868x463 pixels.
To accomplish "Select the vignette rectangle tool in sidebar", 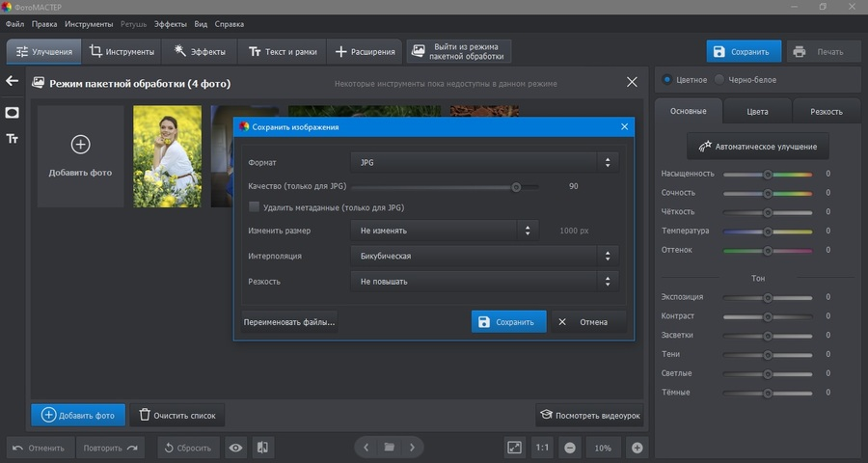I will [13, 113].
